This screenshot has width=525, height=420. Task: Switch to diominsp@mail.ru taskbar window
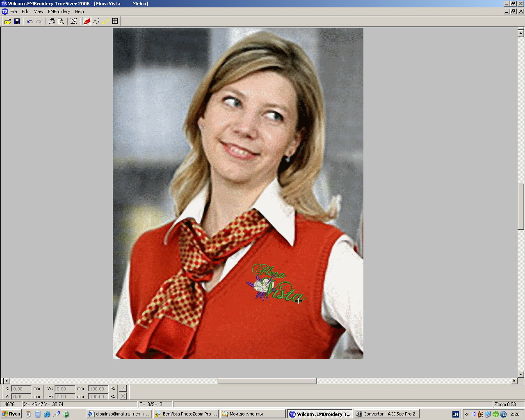(x=119, y=414)
